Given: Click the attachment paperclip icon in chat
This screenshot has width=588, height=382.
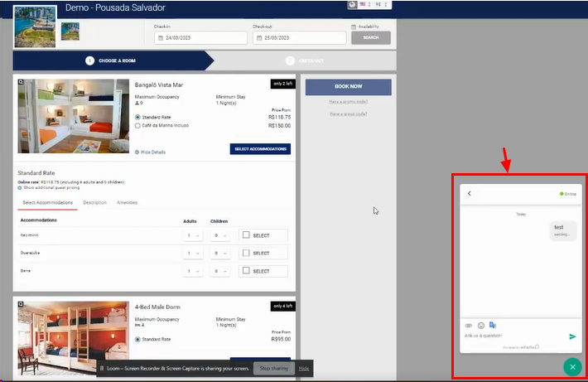Looking at the screenshot, I should (468, 325).
